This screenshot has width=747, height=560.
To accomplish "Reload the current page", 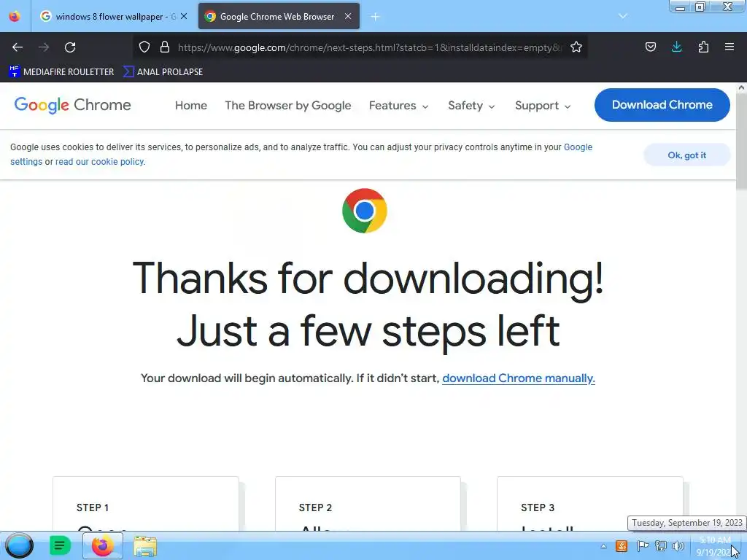I will pos(70,47).
